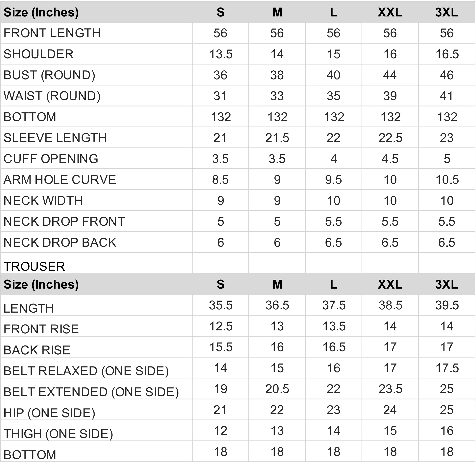Screen dimensions: 476x476
Task: Click the FRONT LENGTH row label
Action: point(52,33)
